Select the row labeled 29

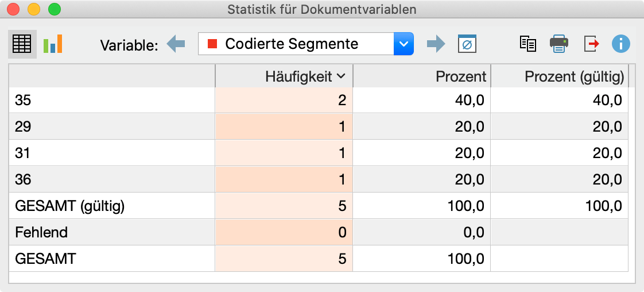click(x=319, y=126)
